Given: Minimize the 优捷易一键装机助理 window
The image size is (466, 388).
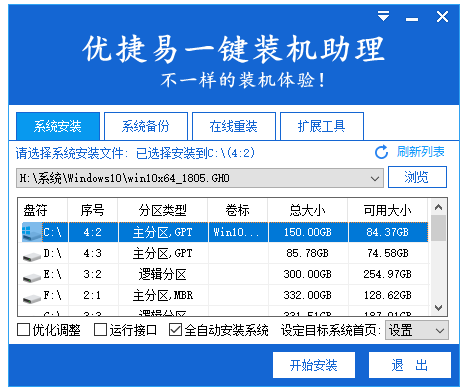Looking at the screenshot, I should click(x=412, y=19).
